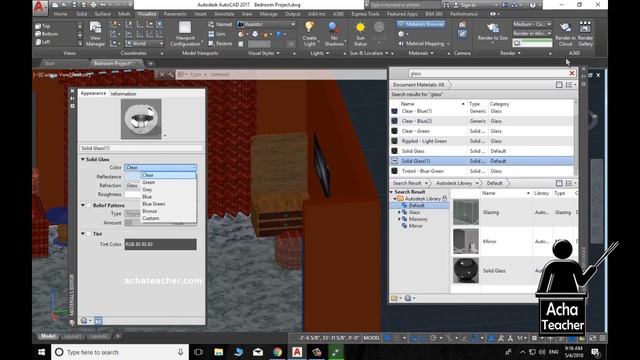Enable the Tint checkbox

click(89, 234)
